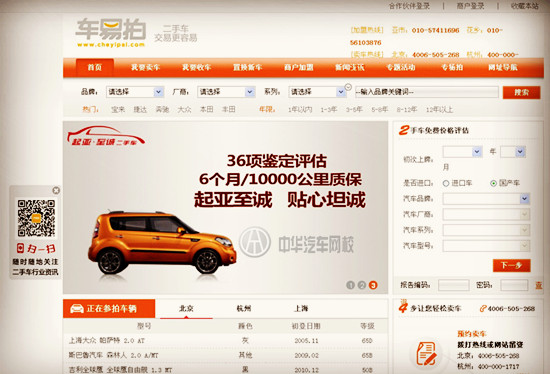Open the 我要收车 navigation item
Viewport: 550px width, 374px height.
196,67
